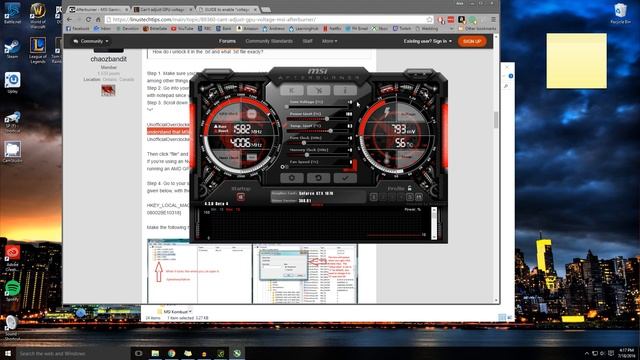
Task: Open the CamStudio desktop icon
Action: 12,152
